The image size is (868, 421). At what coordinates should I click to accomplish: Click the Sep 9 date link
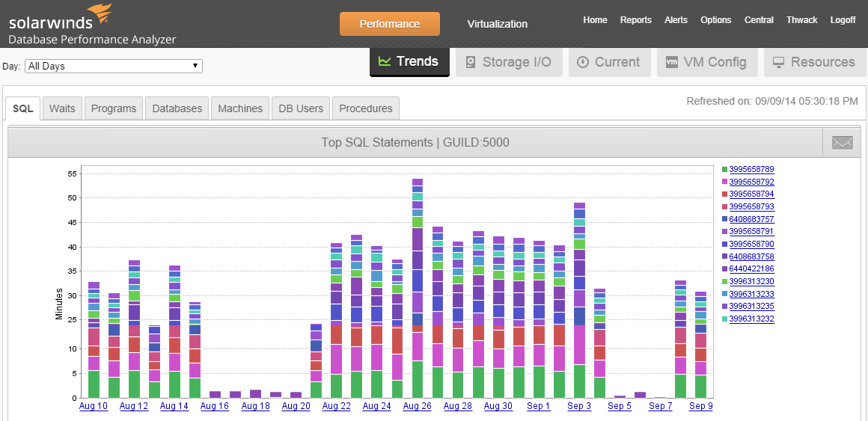(x=701, y=407)
